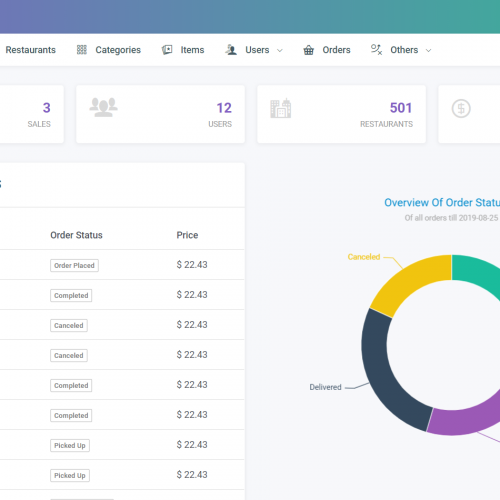Screen dimensions: 500x500
Task: Open the Restaurants menu item
Action: [31, 50]
